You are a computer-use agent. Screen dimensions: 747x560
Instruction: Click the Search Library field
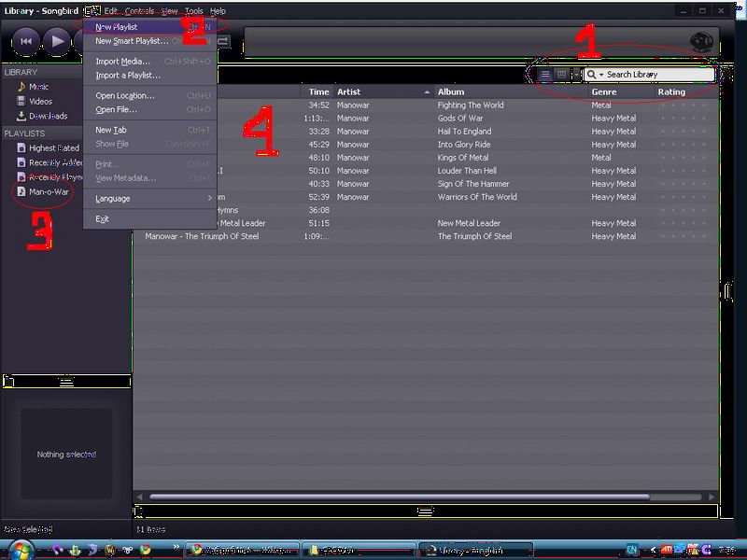(658, 75)
